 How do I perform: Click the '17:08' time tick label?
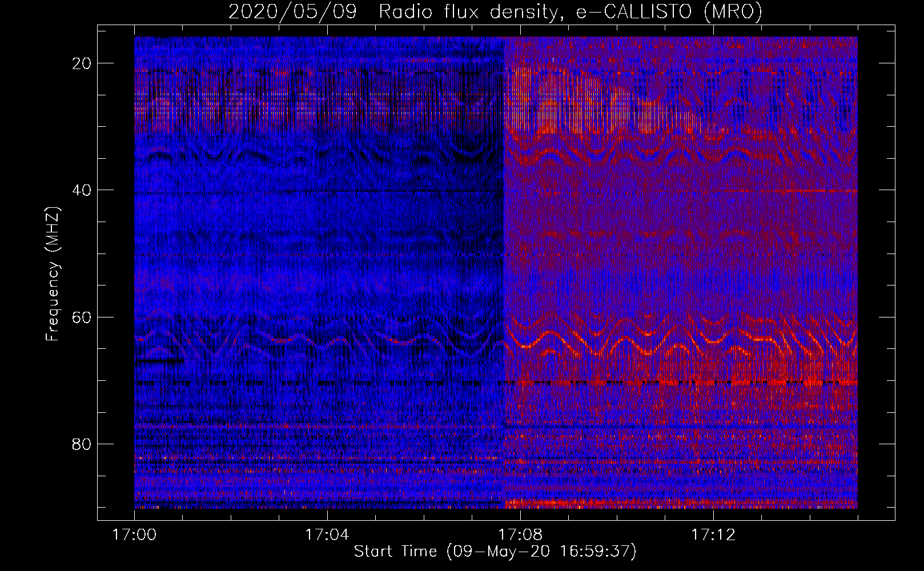point(520,534)
